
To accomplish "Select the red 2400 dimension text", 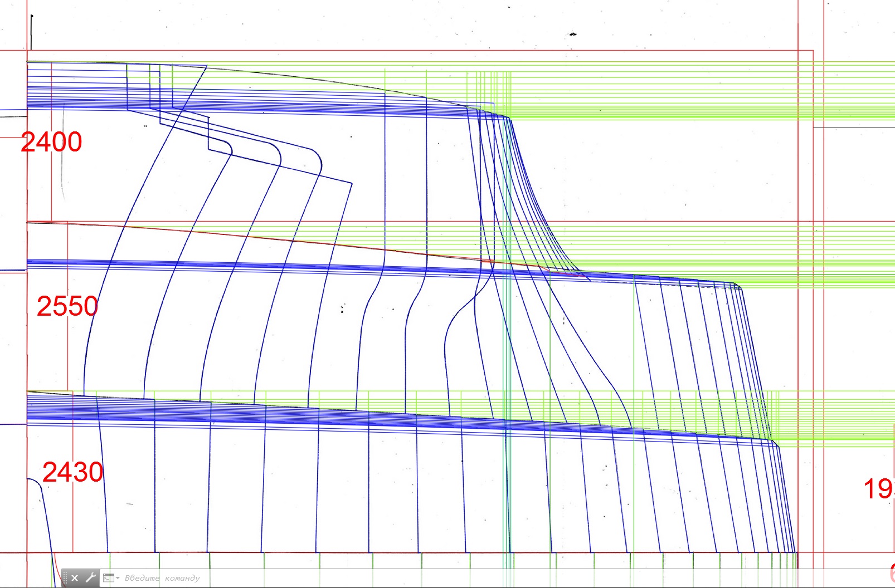I will click(x=51, y=142).
